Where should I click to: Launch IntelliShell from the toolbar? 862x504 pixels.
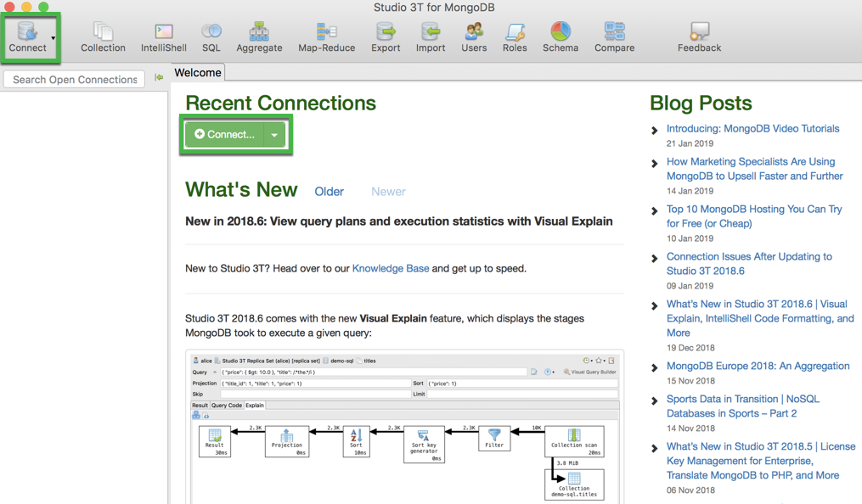coord(164,36)
